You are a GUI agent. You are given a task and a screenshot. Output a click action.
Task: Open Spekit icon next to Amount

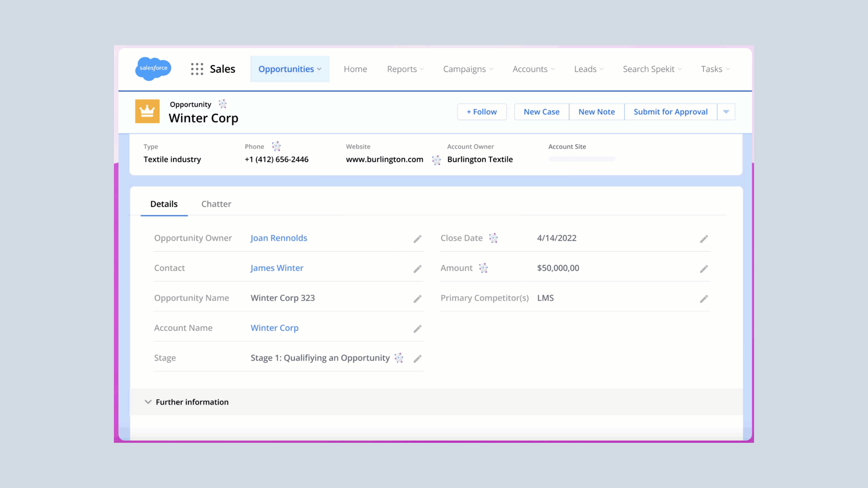coord(483,268)
